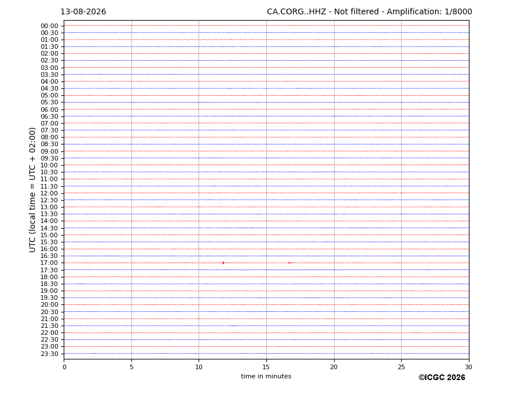Click the date label 13-08-2026
This screenshot has height=399, width=532.
[x=83, y=12]
